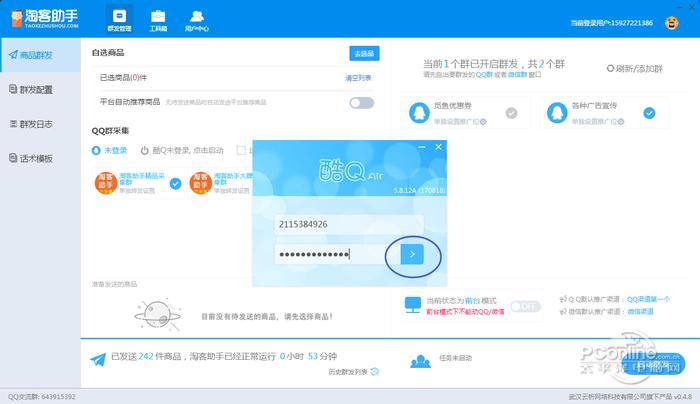
Task: Minimize the 酷Q Air login dialog
Action: (422, 147)
